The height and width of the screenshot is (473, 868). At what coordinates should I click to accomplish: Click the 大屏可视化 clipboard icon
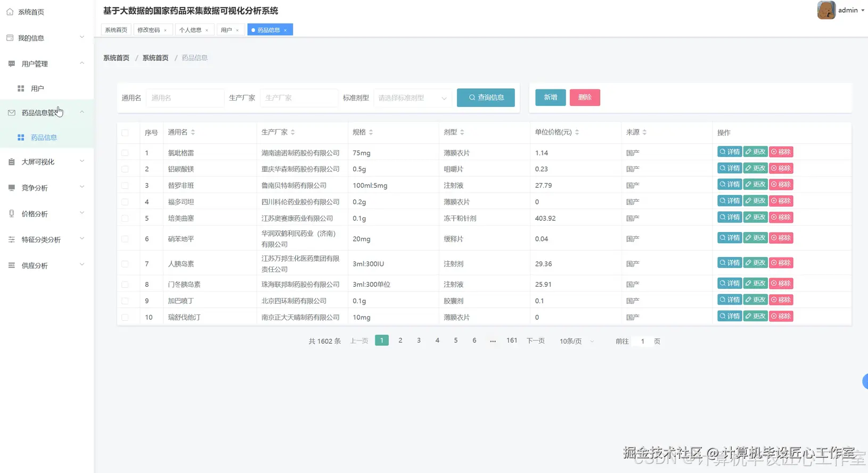12,162
